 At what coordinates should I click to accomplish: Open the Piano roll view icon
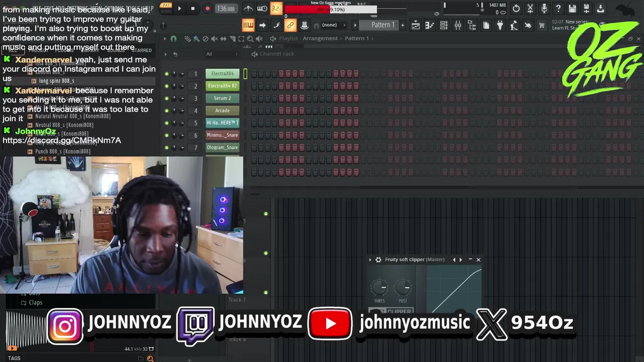[430, 26]
